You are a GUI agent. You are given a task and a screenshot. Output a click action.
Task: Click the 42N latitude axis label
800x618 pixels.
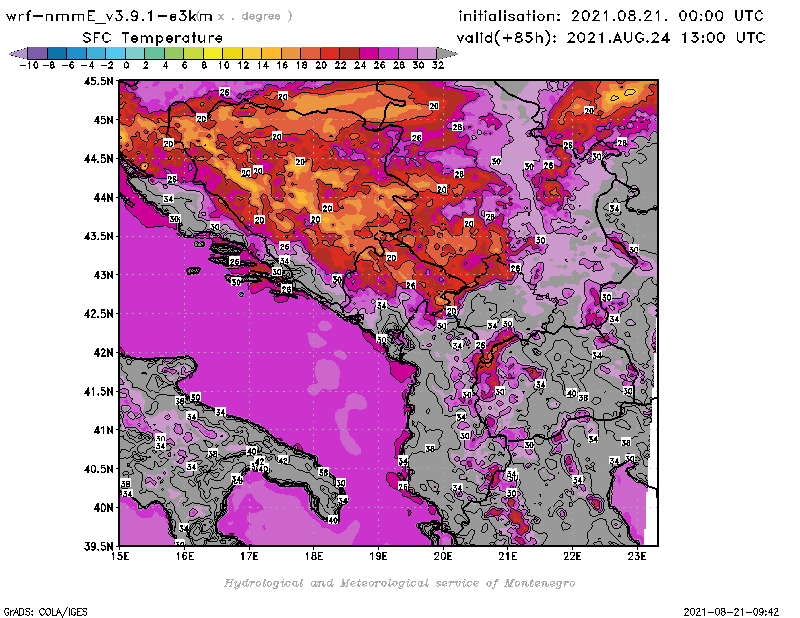102,352
